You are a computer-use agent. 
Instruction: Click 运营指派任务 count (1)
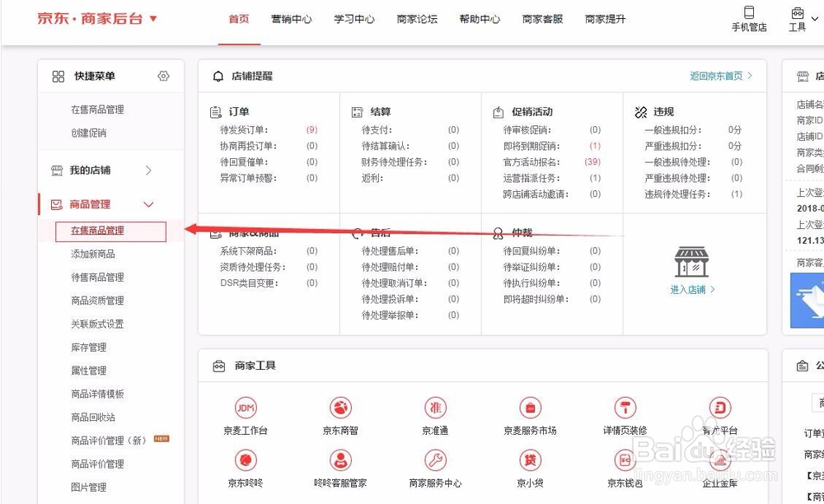coord(595,178)
